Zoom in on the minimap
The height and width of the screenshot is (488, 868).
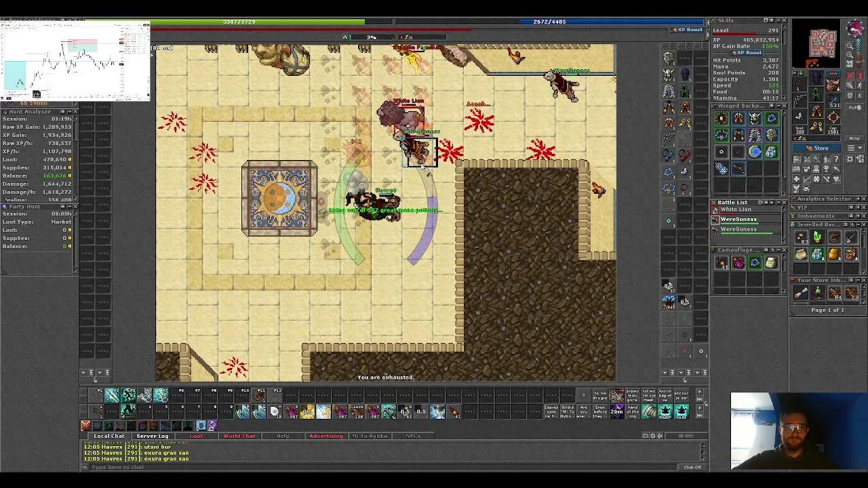[850, 56]
